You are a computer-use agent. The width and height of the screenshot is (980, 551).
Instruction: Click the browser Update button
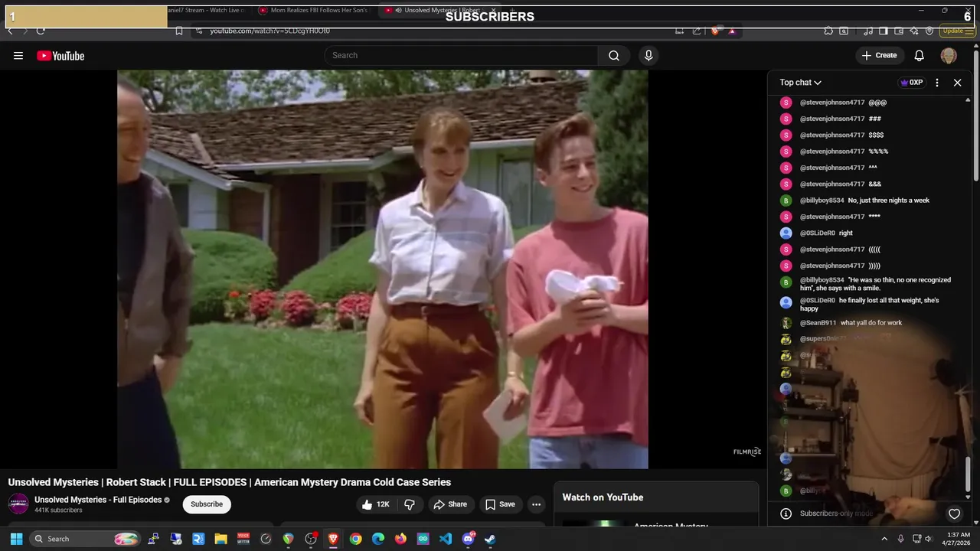[956, 31]
